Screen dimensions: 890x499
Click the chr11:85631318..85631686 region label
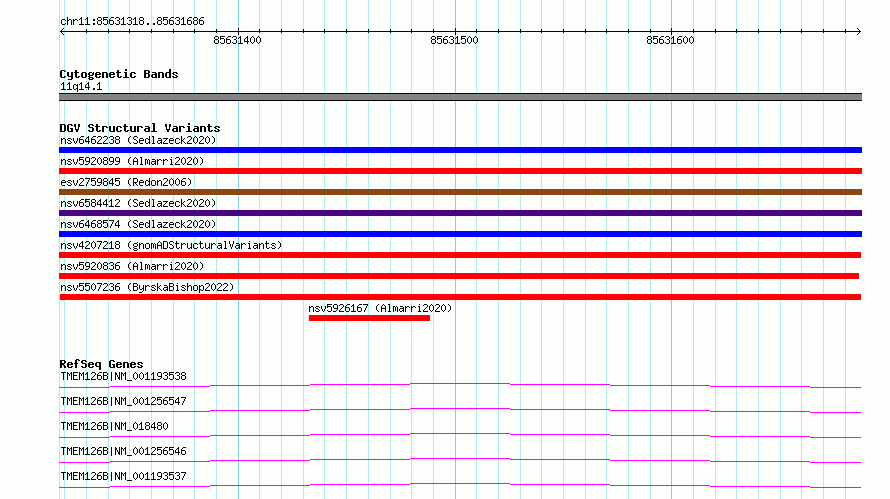pyautogui.click(x=132, y=21)
